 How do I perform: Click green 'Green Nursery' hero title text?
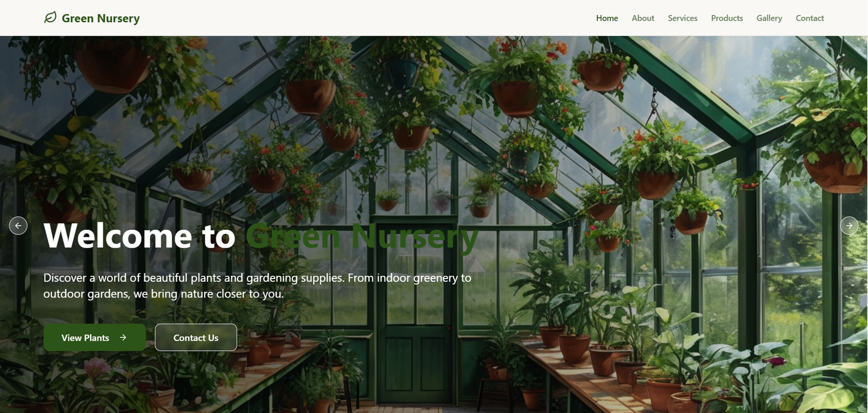coord(362,237)
